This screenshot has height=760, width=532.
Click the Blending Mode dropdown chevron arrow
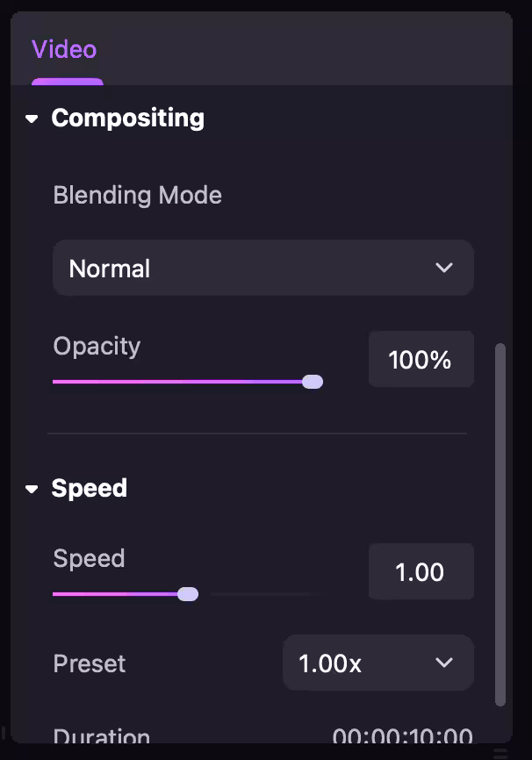[444, 268]
